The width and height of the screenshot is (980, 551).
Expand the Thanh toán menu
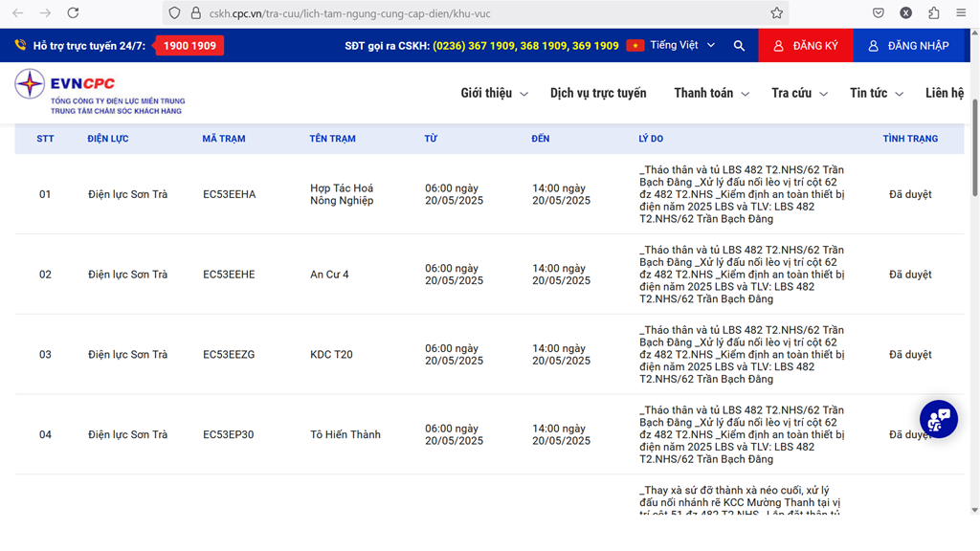[711, 93]
